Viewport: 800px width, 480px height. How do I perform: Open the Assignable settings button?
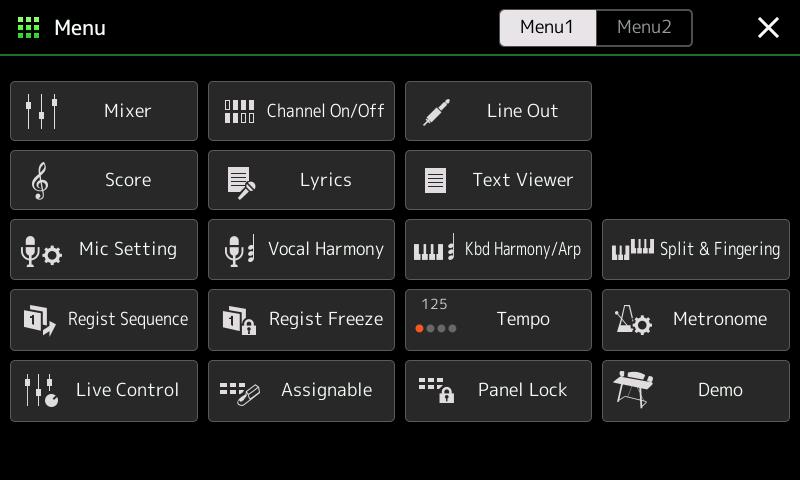[x=302, y=391]
